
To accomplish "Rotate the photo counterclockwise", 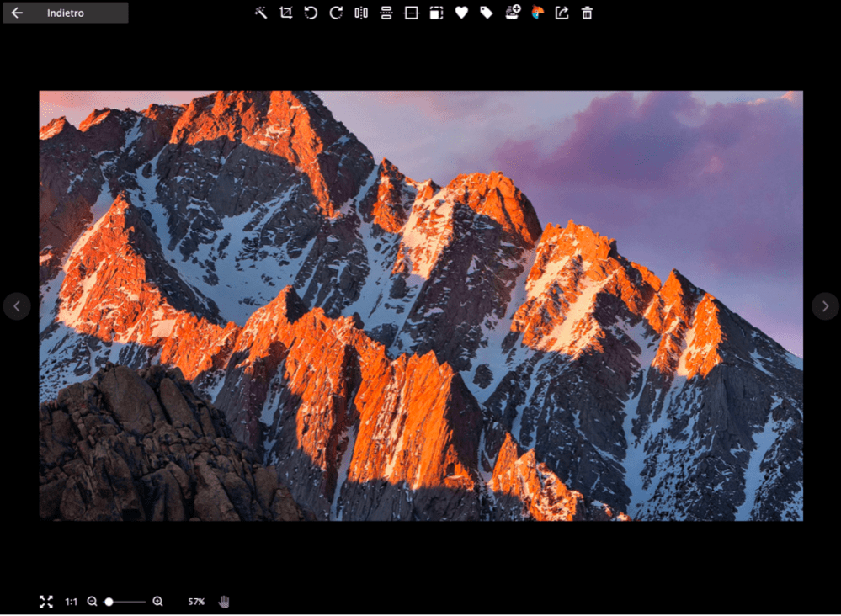I will pos(311,13).
